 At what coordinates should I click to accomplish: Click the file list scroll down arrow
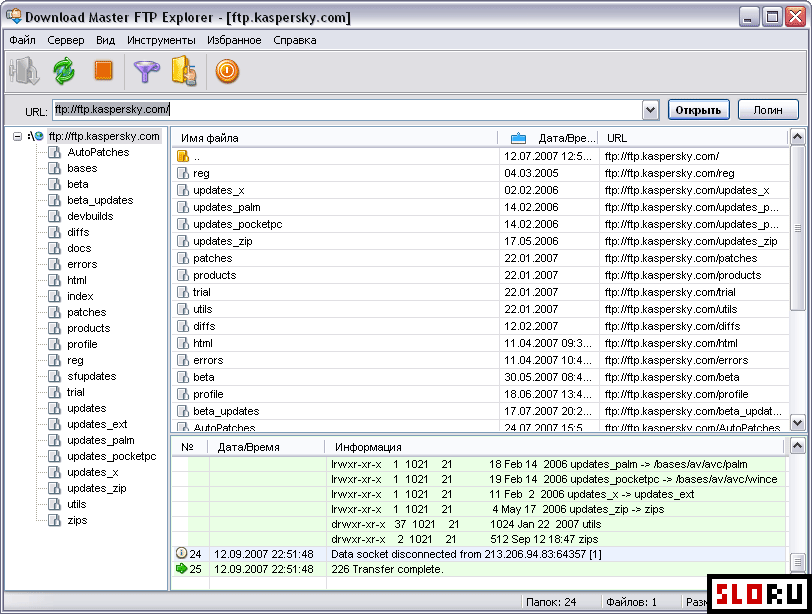point(797,423)
